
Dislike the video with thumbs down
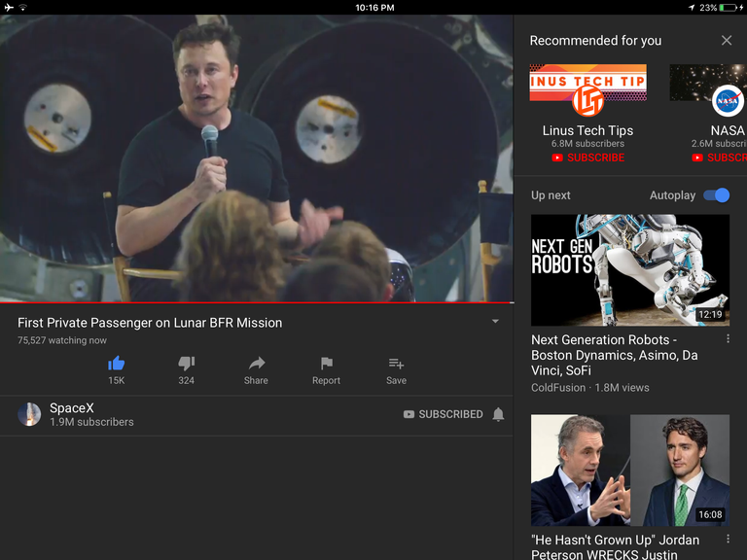pyautogui.click(x=187, y=364)
